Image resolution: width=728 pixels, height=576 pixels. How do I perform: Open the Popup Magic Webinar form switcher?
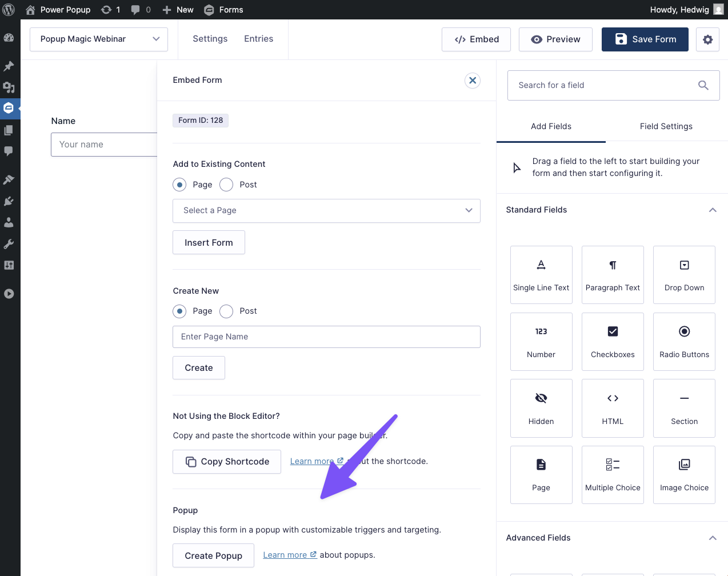pos(99,39)
